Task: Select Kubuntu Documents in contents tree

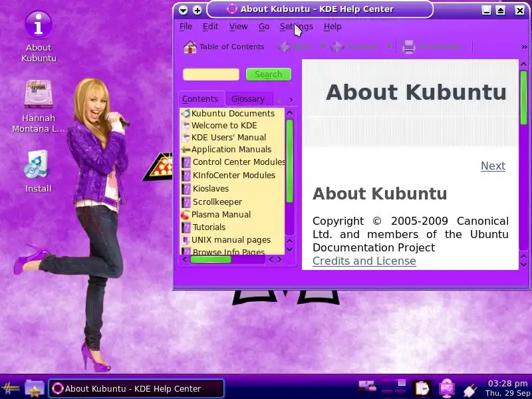Action: 232,113
